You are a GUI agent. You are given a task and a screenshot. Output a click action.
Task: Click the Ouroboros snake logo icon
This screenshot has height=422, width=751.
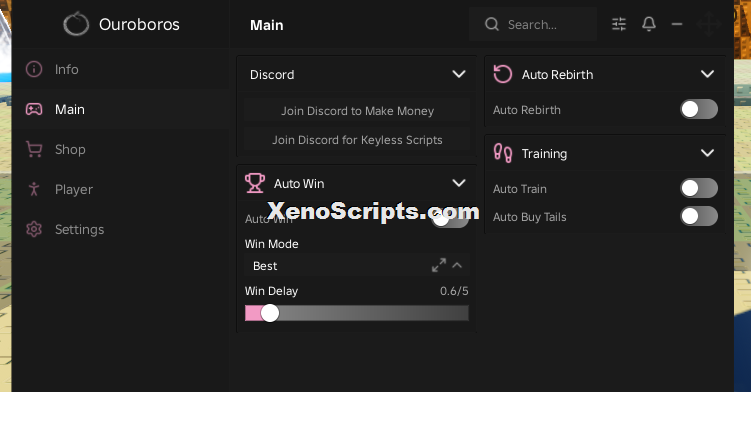click(76, 24)
